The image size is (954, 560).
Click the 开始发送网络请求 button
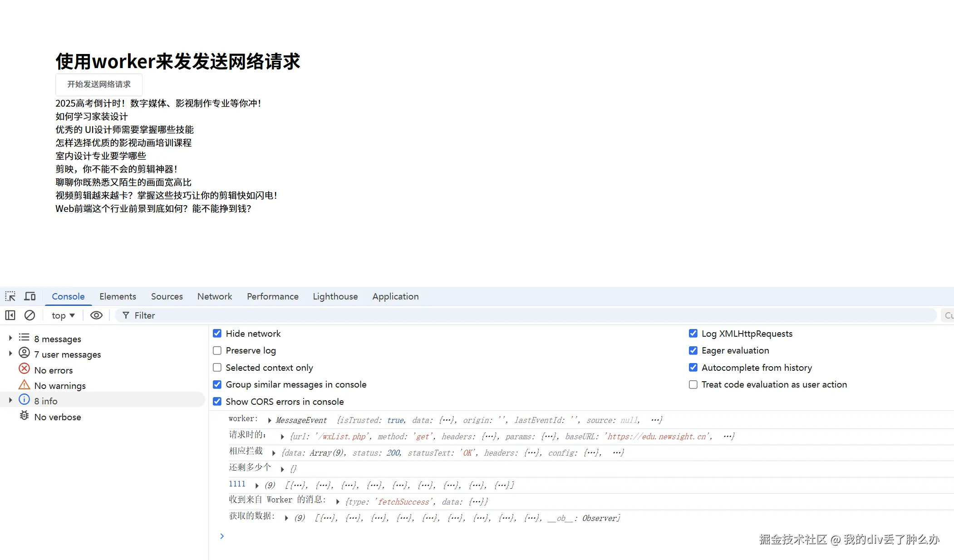coord(99,84)
